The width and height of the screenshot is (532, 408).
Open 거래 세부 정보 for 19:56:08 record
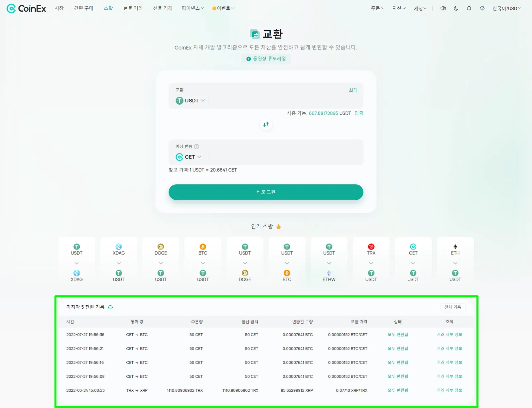449,376
